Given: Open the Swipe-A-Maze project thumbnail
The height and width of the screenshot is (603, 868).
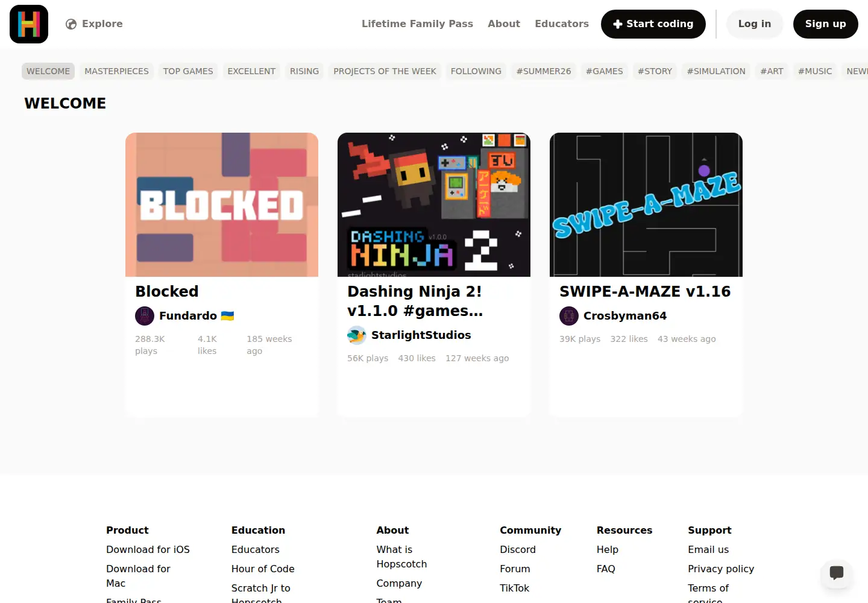Looking at the screenshot, I should (x=646, y=204).
